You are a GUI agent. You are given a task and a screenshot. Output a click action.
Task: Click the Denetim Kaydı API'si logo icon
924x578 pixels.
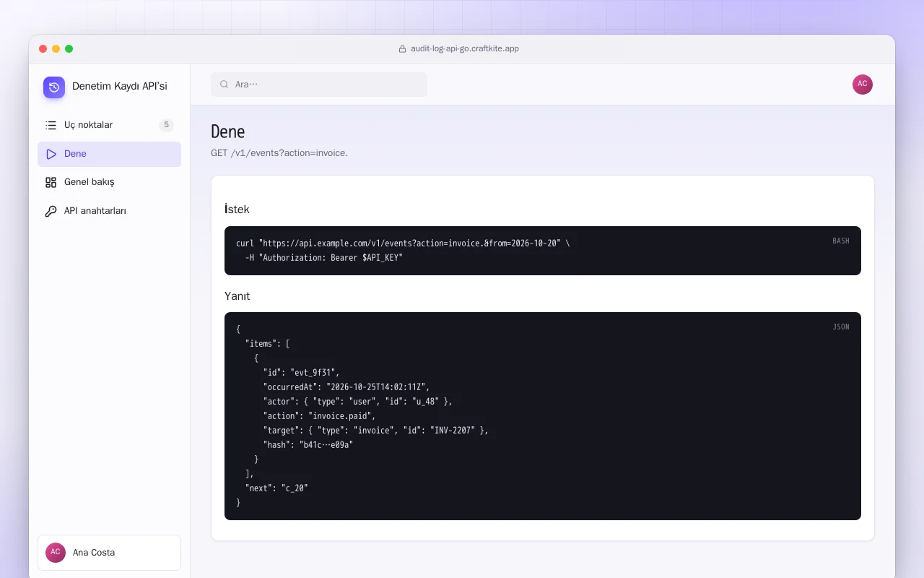click(x=54, y=87)
